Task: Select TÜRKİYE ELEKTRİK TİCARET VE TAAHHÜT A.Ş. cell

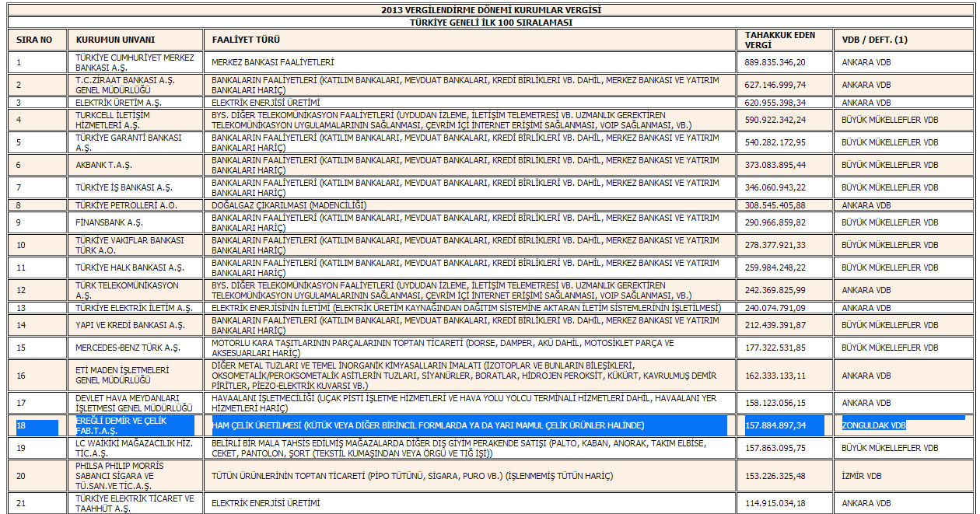Action: pos(135,503)
